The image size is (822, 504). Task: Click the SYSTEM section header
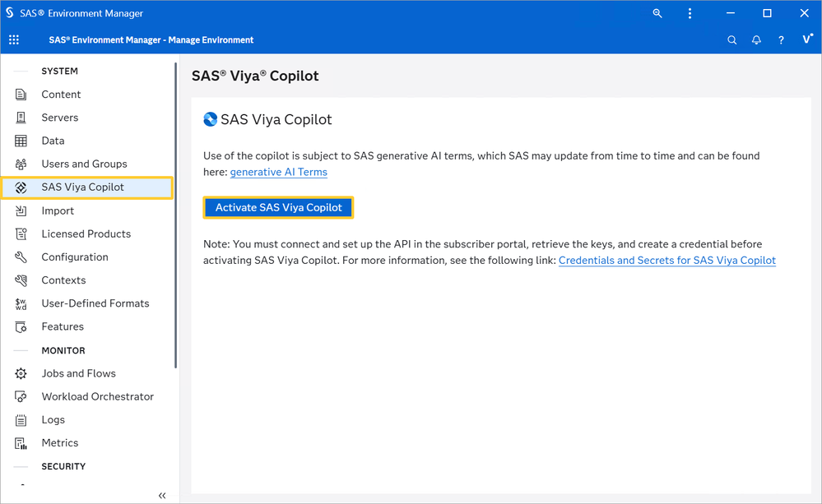[x=60, y=71]
